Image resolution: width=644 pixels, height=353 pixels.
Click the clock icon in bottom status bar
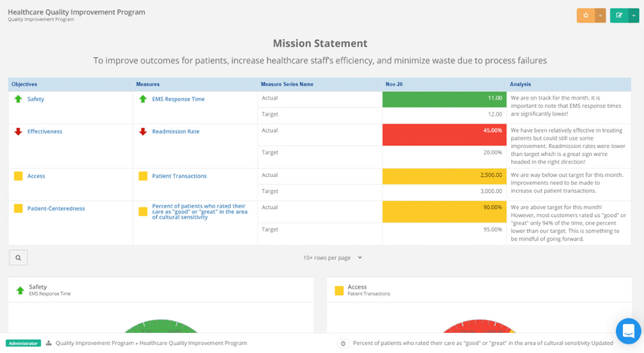point(343,343)
